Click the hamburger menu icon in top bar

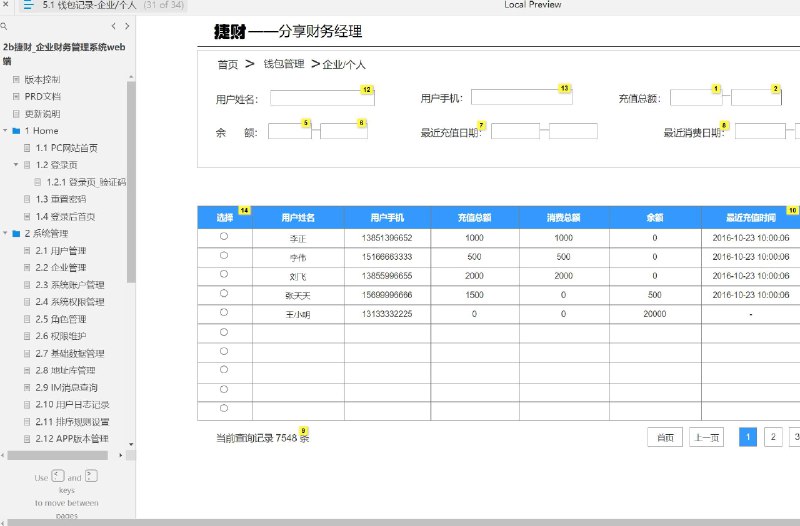29,6
